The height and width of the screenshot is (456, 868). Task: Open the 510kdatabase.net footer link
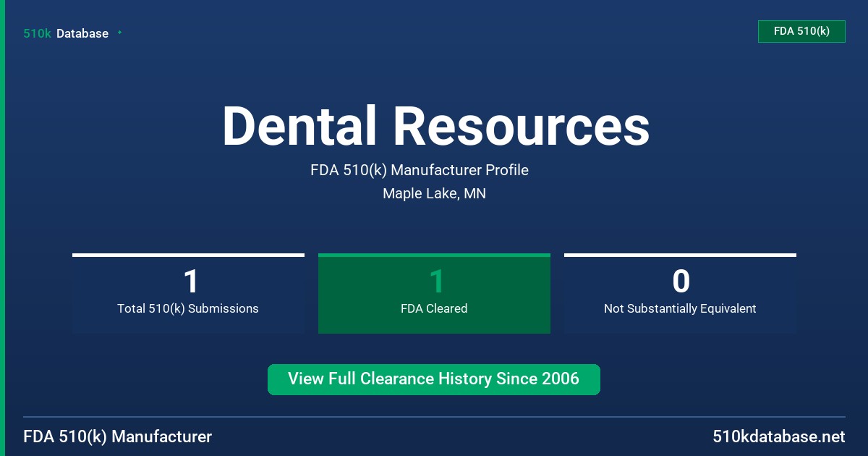click(x=778, y=437)
